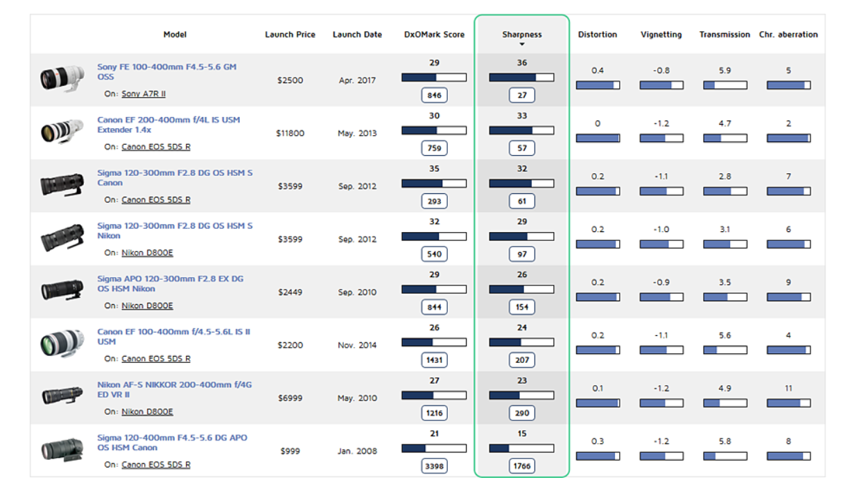Click the Sigma 120-300mm S Canon lens thumbnail
Image resolution: width=868 pixels, height=489 pixels.
coord(62,185)
